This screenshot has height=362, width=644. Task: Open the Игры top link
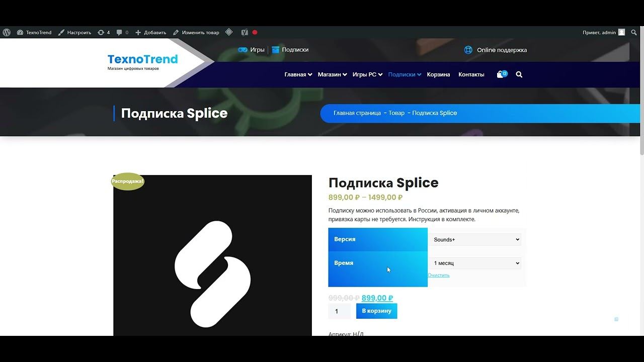pyautogui.click(x=258, y=50)
